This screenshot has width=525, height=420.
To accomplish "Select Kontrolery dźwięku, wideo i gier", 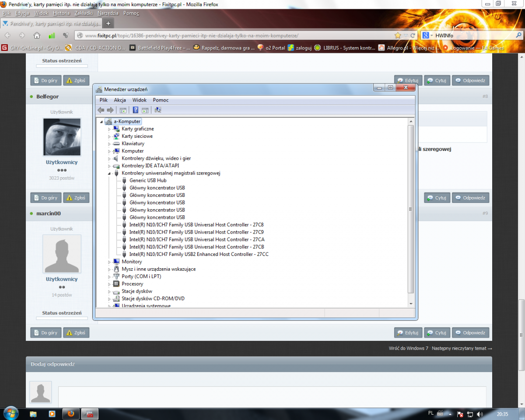I will point(156,159).
